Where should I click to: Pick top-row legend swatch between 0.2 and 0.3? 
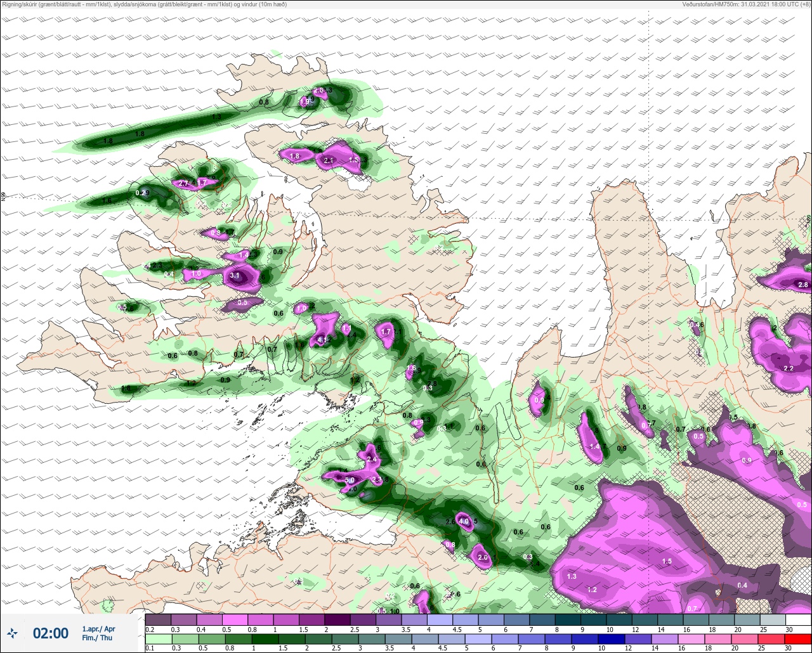(x=159, y=619)
